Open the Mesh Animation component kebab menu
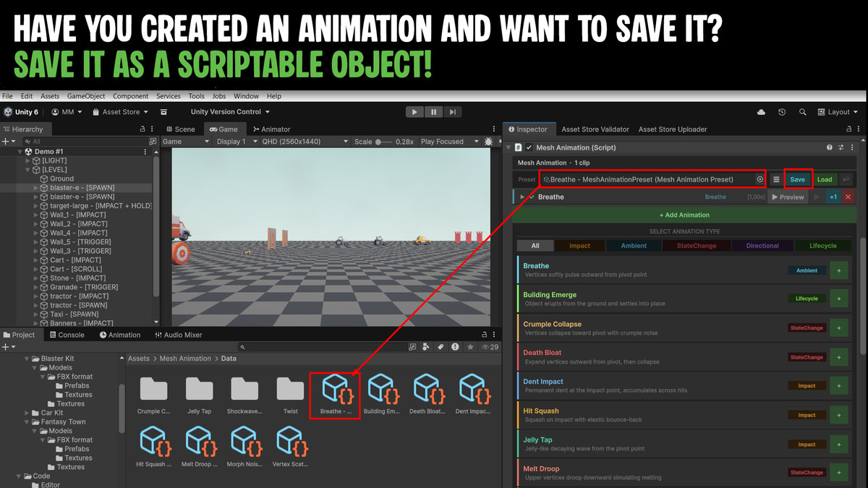Screen dimensions: 868x488 point(853,147)
